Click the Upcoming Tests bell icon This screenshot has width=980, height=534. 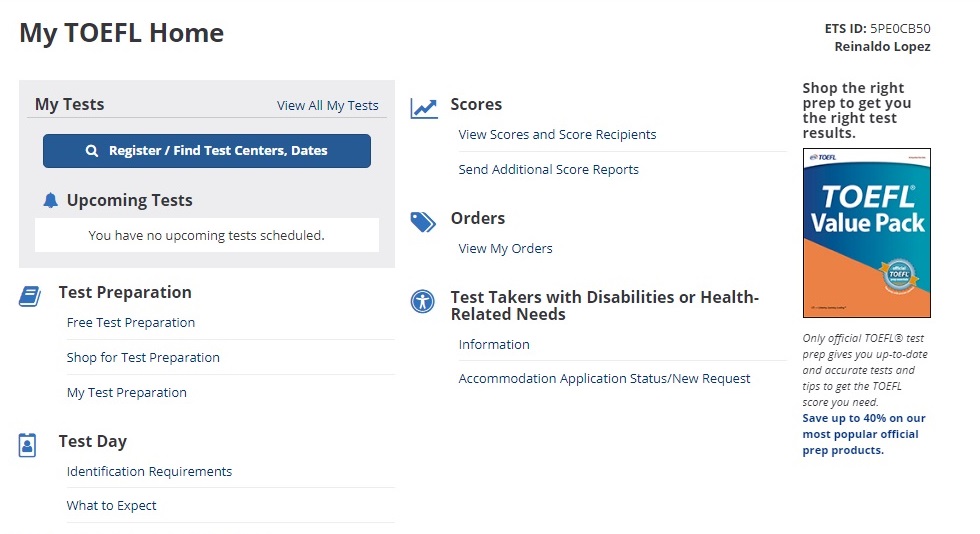point(51,201)
